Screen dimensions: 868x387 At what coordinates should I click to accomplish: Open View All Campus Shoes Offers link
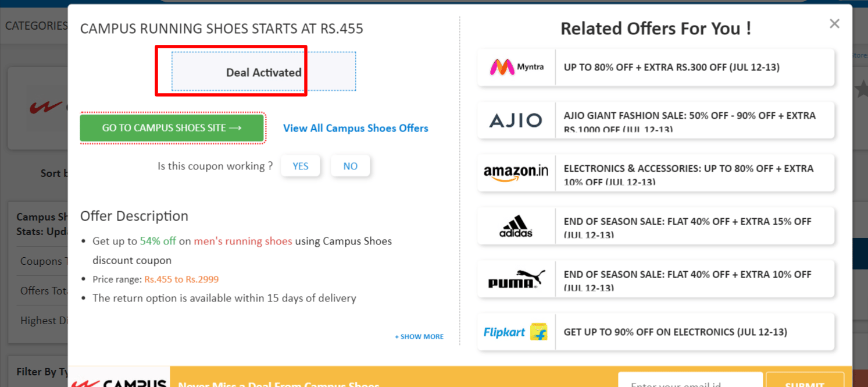pyautogui.click(x=355, y=128)
